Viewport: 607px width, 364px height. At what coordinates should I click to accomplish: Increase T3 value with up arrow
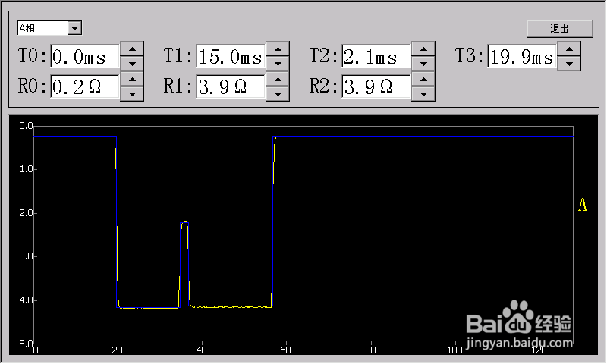pos(568,49)
